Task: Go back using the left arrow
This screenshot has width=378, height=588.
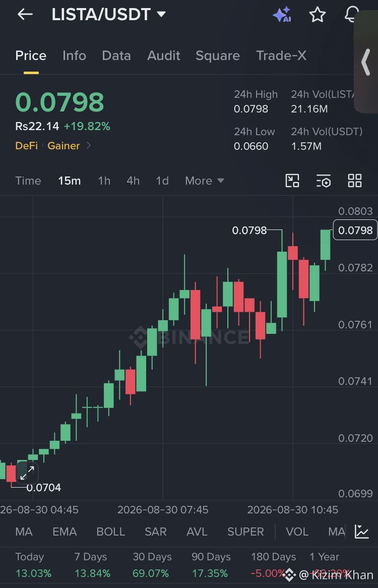Action: click(25, 15)
